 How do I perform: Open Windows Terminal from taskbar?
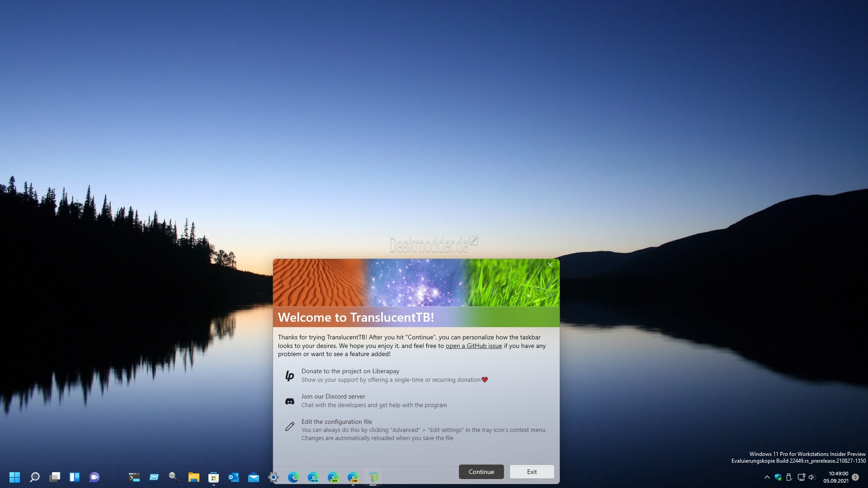tap(134, 477)
